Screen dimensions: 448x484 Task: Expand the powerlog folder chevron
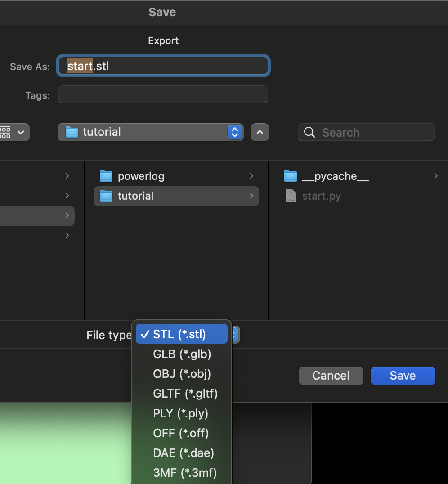pyautogui.click(x=251, y=176)
